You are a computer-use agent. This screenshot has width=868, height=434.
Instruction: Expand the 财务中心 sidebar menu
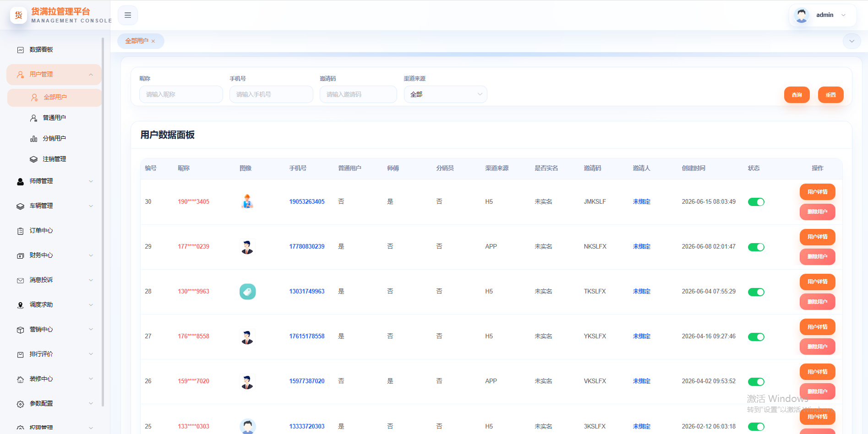point(55,255)
